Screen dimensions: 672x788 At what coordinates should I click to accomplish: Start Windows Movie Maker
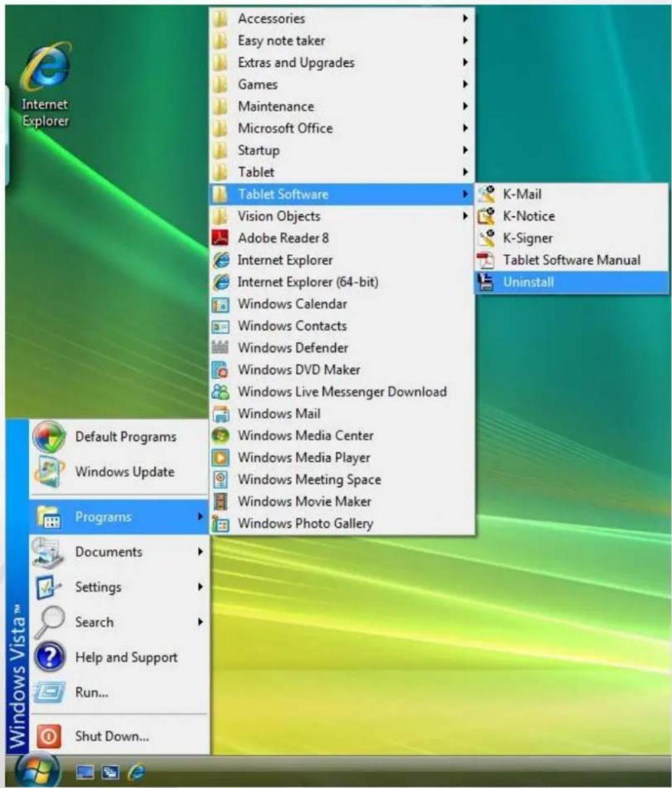(x=342, y=502)
